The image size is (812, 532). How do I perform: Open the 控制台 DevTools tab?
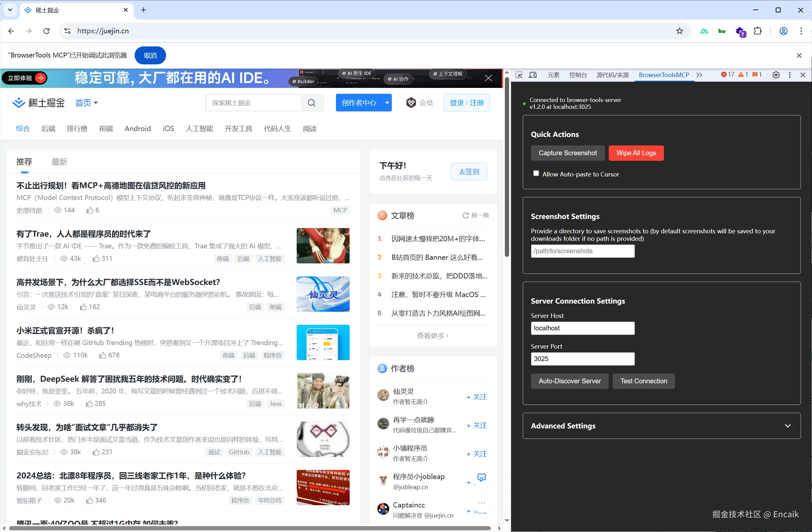pos(578,75)
